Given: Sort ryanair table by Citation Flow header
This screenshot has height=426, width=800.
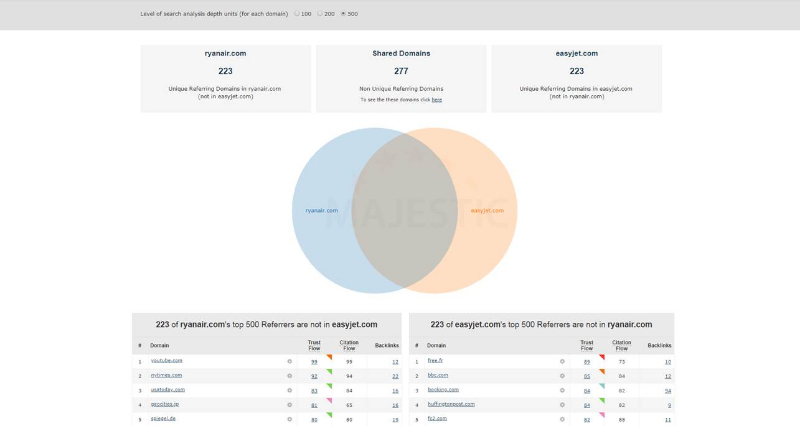Looking at the screenshot, I should [x=349, y=345].
